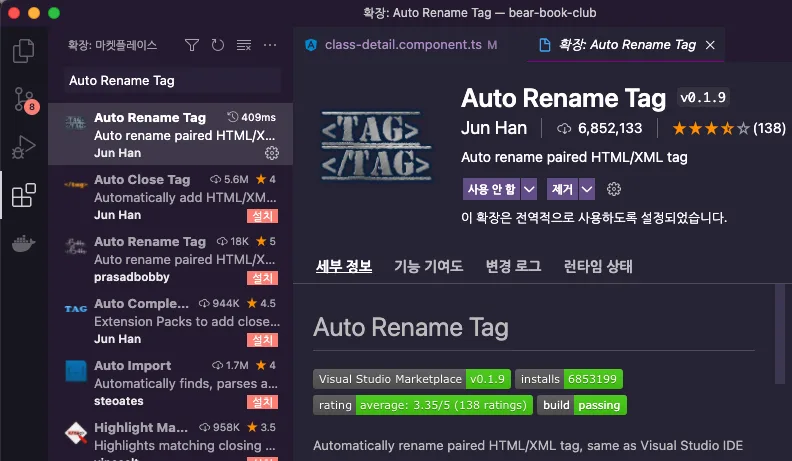Screen dimensions: 792x461
Task: Open manage gear on Auto Rename Tag list item
Action: (272, 153)
